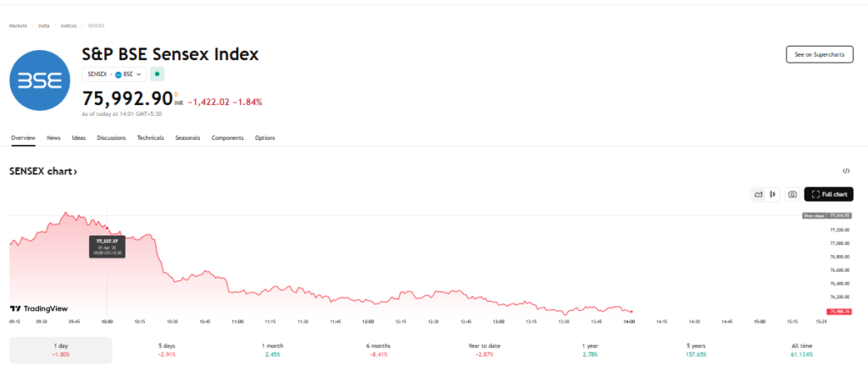Switch to the Ideas tab
868x371 pixels.
click(79, 138)
